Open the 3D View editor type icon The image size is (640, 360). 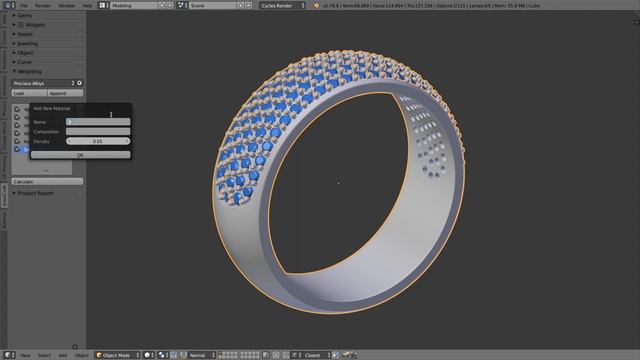(9, 355)
